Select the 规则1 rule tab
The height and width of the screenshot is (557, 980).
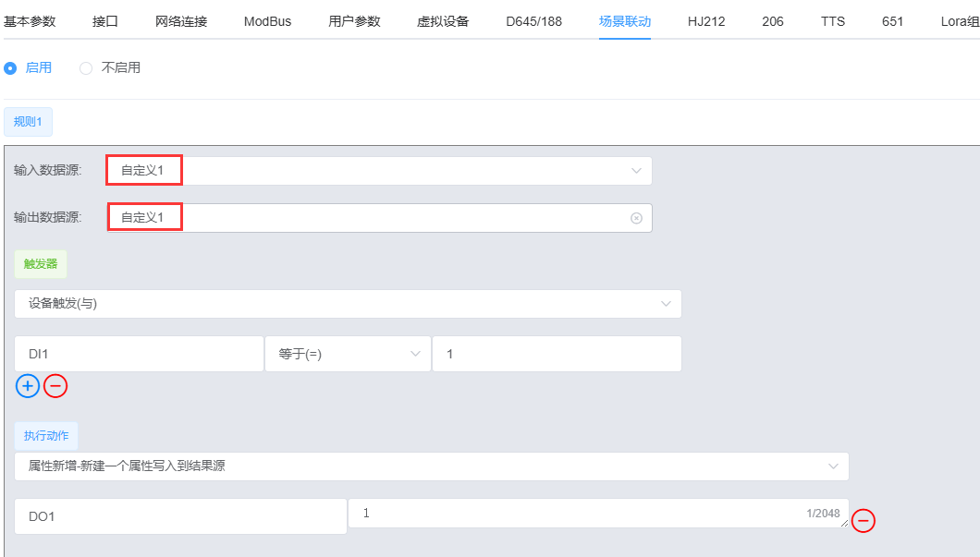(28, 122)
